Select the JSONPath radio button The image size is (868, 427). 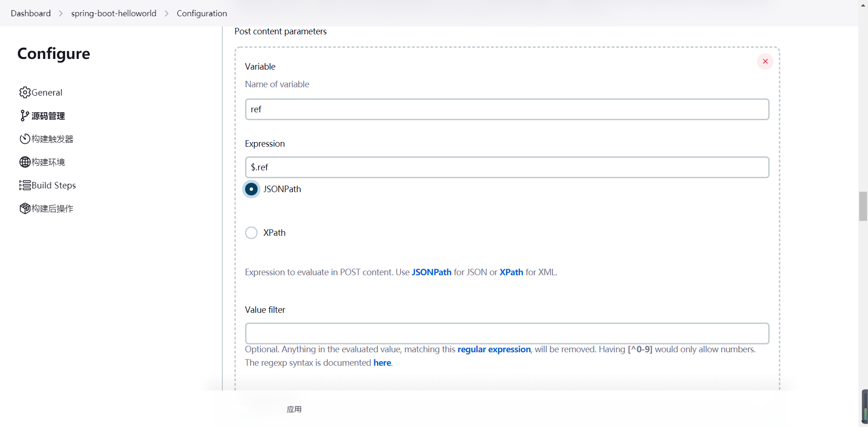click(x=251, y=189)
